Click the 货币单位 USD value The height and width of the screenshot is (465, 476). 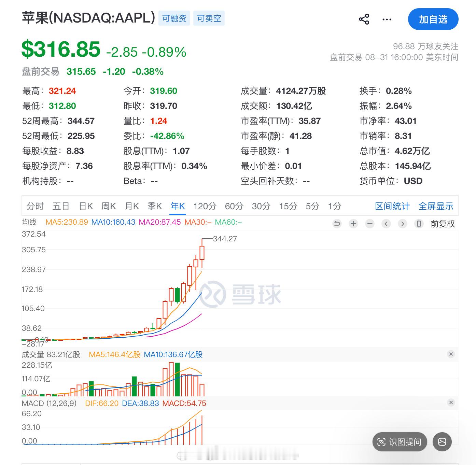pyautogui.click(x=413, y=181)
